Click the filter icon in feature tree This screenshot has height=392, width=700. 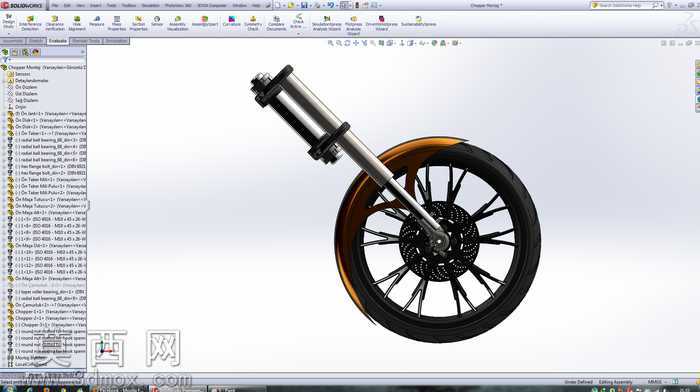pyautogui.click(x=5, y=59)
